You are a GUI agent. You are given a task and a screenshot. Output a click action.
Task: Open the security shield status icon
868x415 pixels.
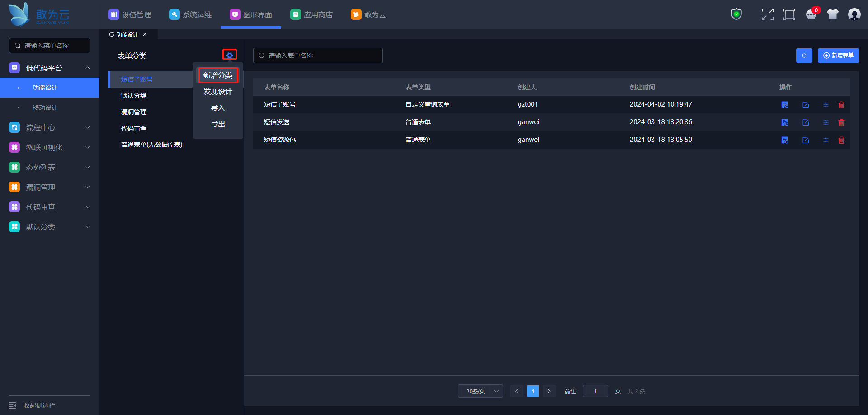pos(736,14)
